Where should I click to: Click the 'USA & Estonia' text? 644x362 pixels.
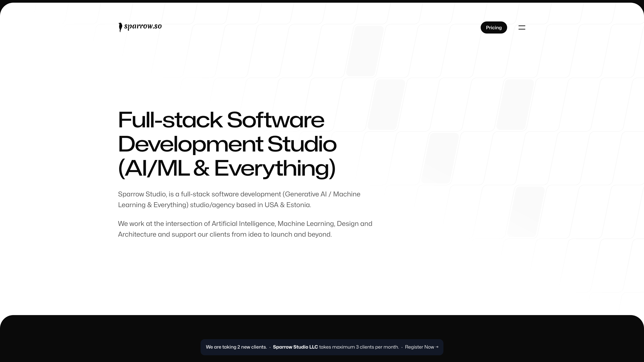(288, 205)
